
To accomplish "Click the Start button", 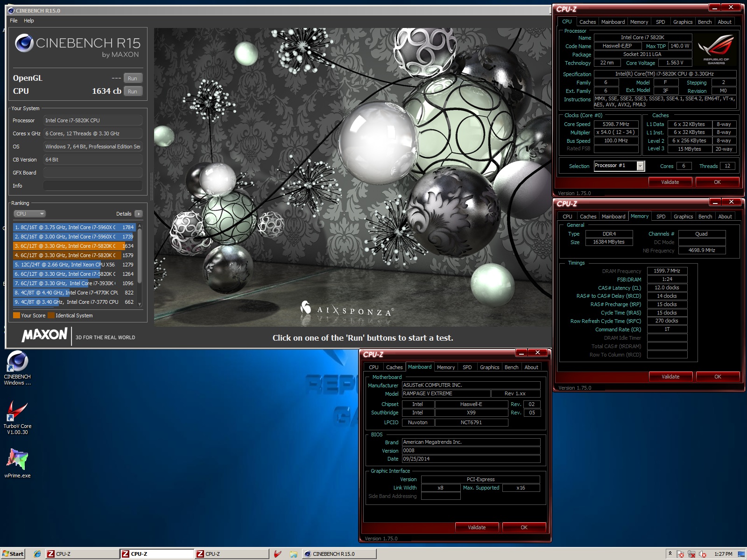I will (x=13, y=554).
